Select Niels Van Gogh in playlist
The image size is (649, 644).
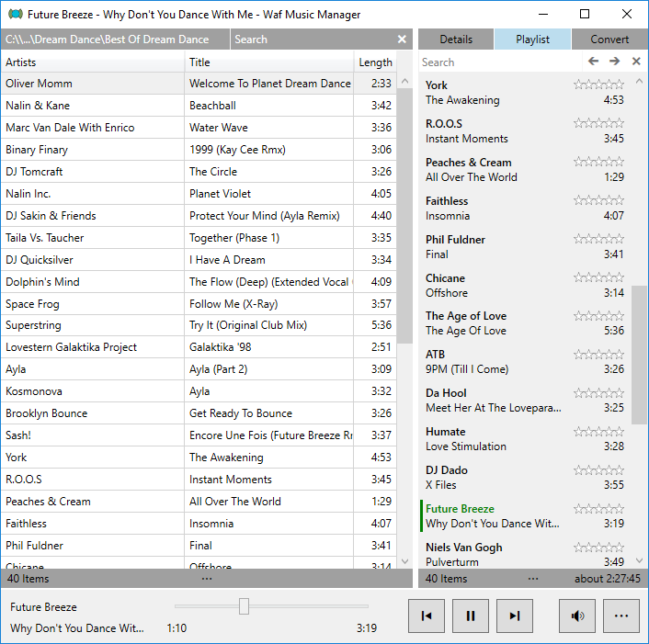coord(525,554)
